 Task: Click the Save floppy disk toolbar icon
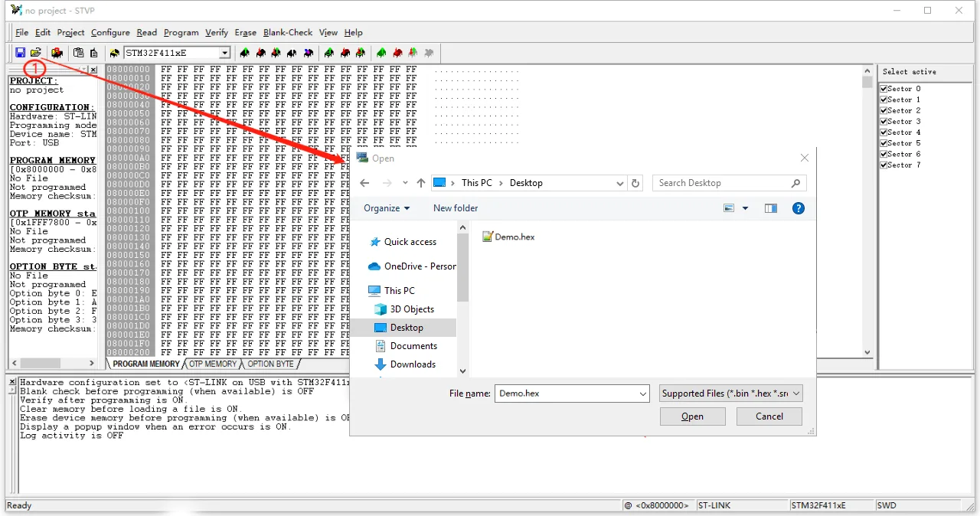(20, 53)
